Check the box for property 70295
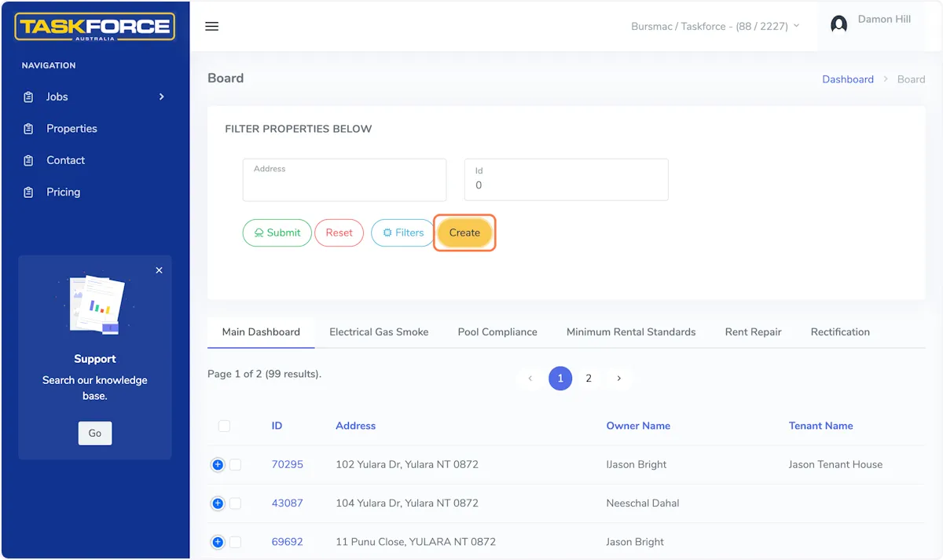 235,465
